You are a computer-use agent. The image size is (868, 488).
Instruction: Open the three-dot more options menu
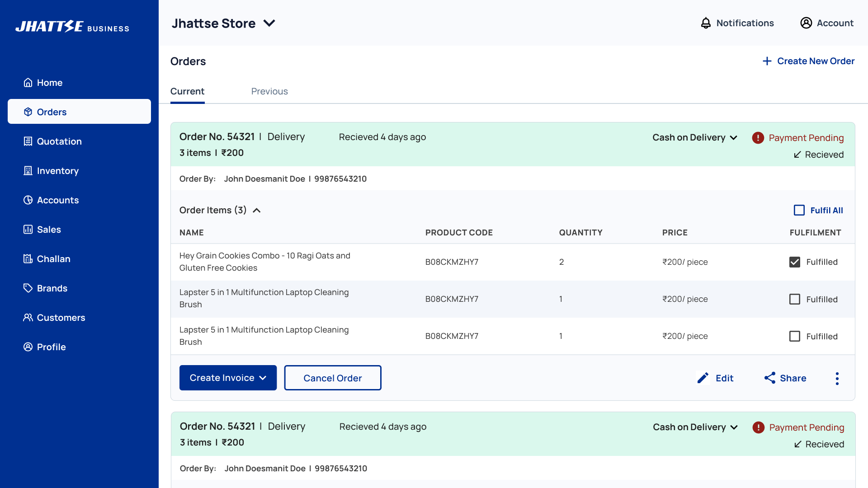837,378
